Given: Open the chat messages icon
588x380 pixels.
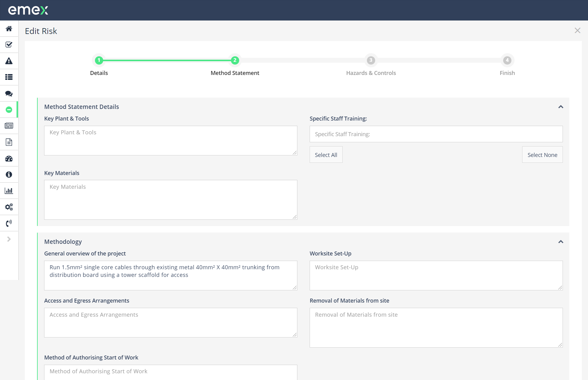Looking at the screenshot, I should coord(9,93).
